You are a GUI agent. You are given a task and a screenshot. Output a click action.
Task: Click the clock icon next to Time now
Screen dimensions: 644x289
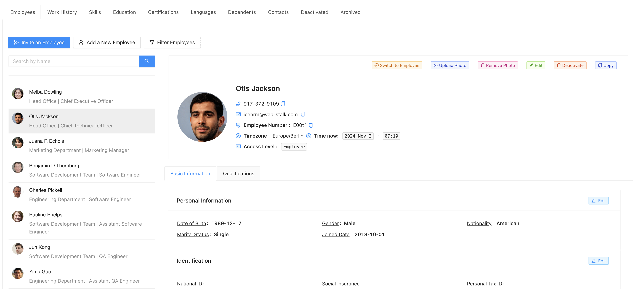309,136
